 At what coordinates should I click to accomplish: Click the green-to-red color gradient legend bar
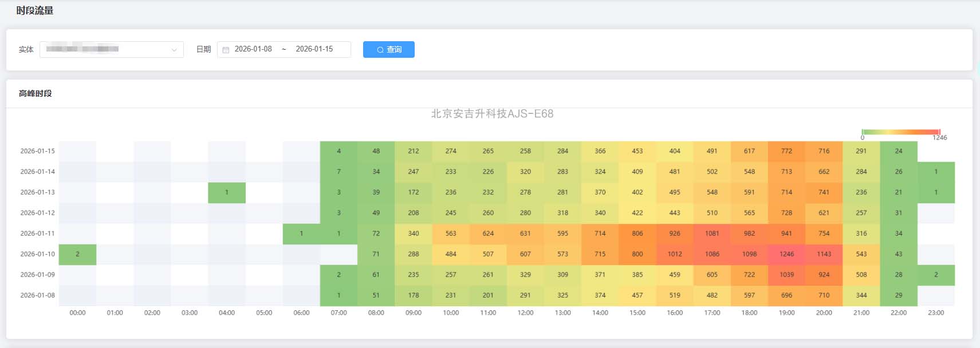coord(901,132)
